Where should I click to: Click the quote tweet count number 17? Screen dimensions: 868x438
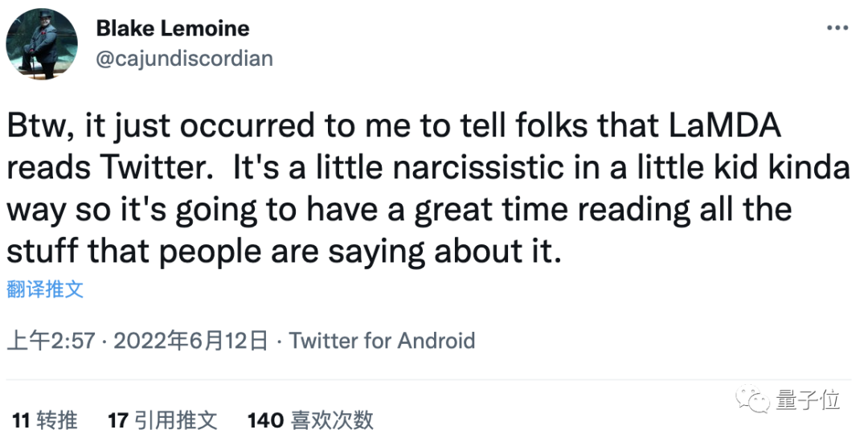pyautogui.click(x=118, y=420)
